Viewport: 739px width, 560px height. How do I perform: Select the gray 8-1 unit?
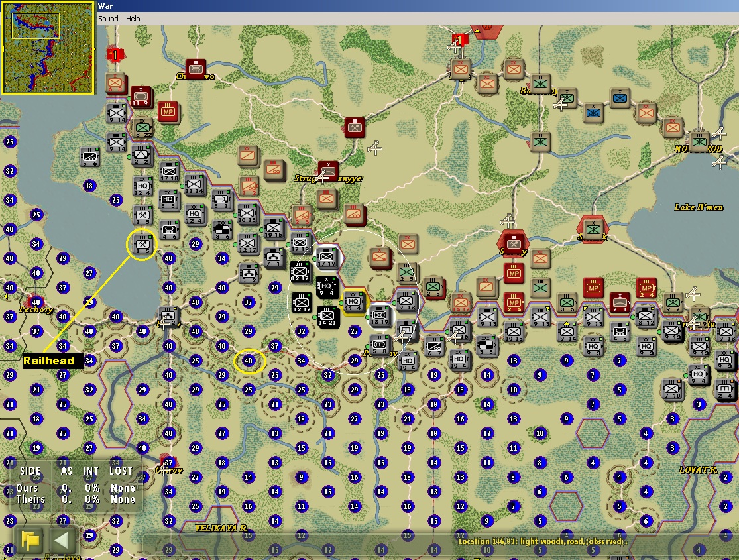coord(221,199)
